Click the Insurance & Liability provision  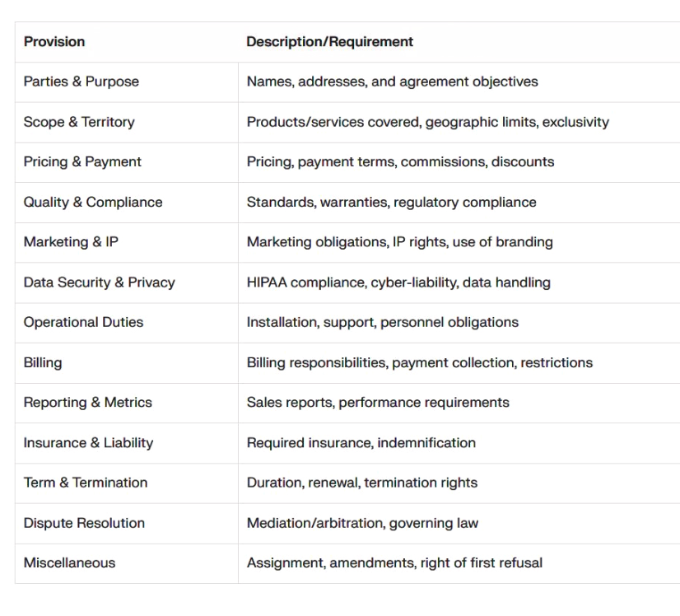tap(88, 443)
